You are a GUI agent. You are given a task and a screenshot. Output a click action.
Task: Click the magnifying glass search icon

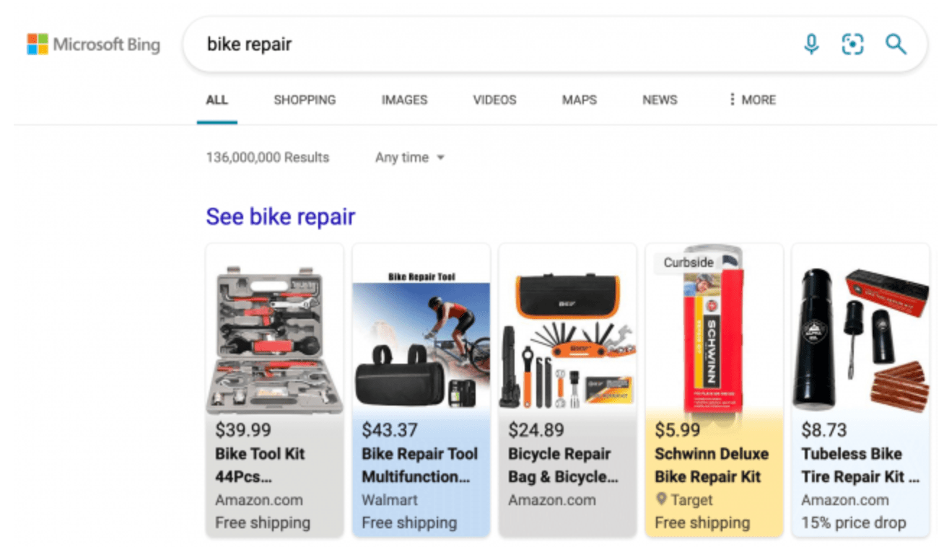click(x=896, y=45)
